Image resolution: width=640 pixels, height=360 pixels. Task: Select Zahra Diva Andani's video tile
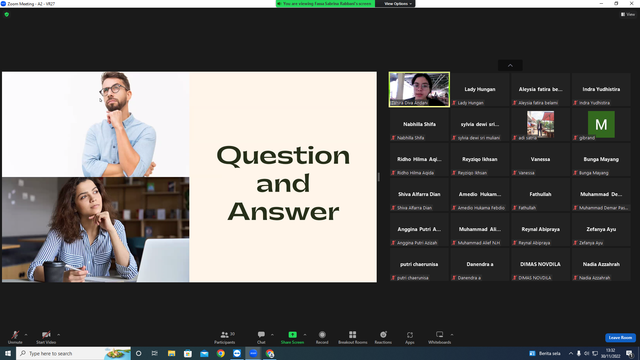point(419,89)
